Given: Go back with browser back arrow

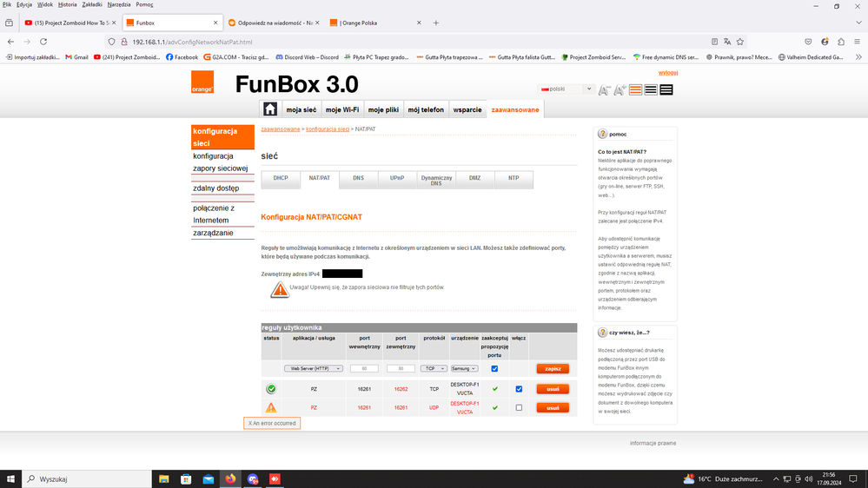Looking at the screenshot, I should tap(11, 42).
